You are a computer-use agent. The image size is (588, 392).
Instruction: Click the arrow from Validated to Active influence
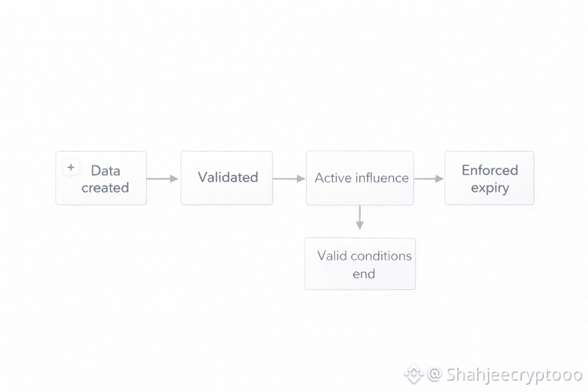tap(288, 179)
